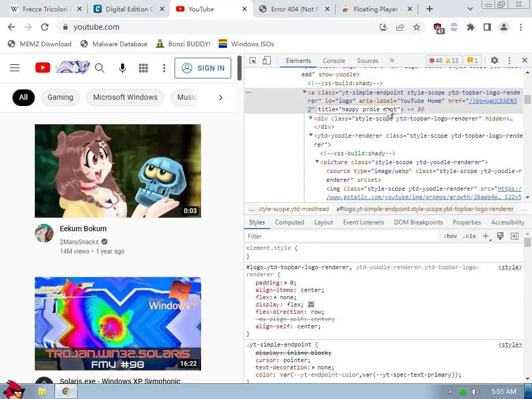Open the 46 errors 13 warnings counter

click(444, 60)
